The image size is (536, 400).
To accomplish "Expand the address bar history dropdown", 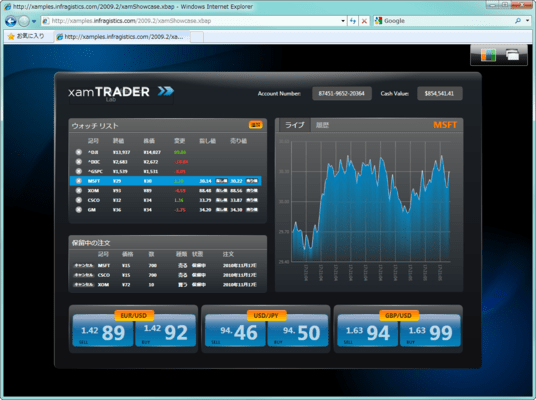I will [x=343, y=21].
